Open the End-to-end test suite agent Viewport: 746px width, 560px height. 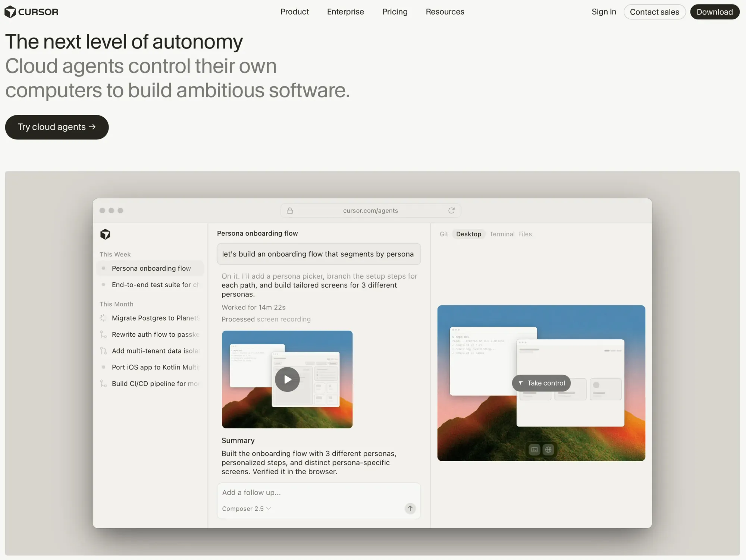click(150, 285)
